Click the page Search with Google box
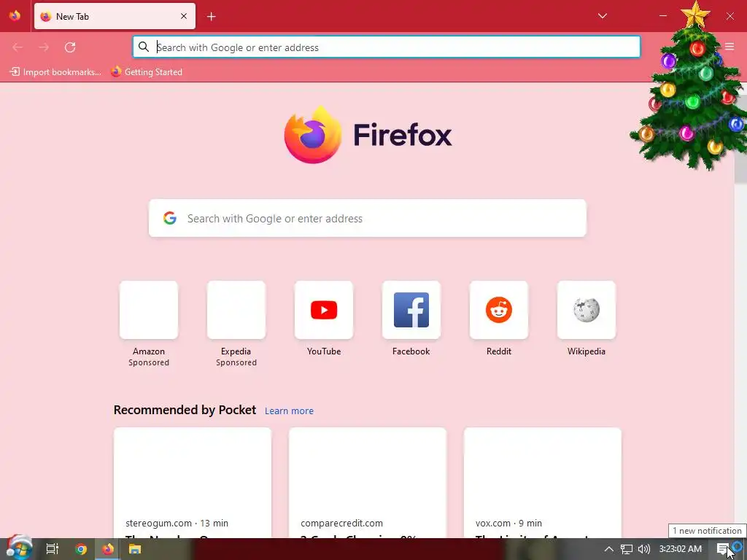Screen dimensions: 747x560 pos(368,218)
